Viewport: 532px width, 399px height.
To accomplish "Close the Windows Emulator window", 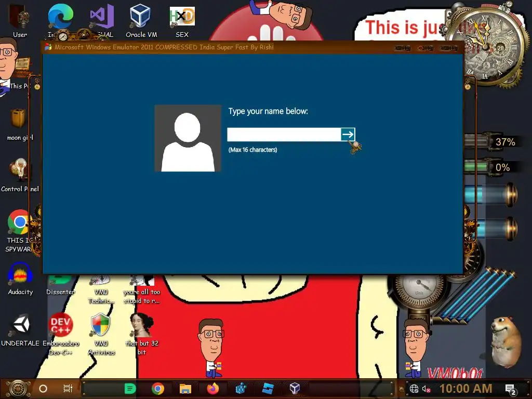I will pyautogui.click(x=448, y=48).
